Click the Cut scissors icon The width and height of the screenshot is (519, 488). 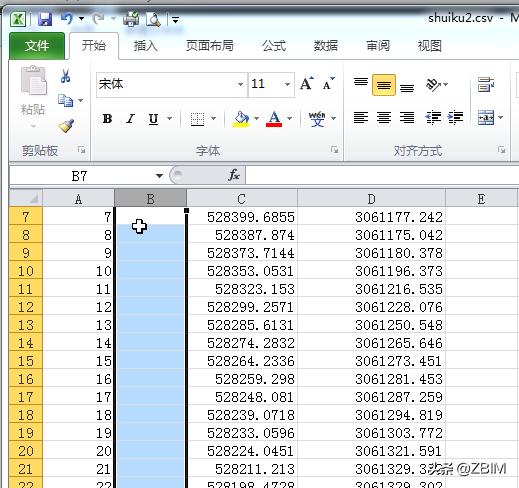click(x=66, y=76)
